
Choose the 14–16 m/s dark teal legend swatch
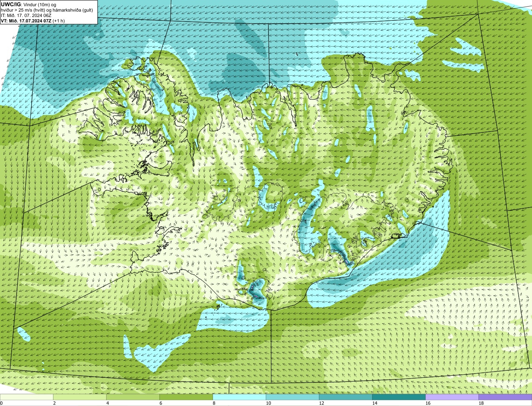click(399, 397)
